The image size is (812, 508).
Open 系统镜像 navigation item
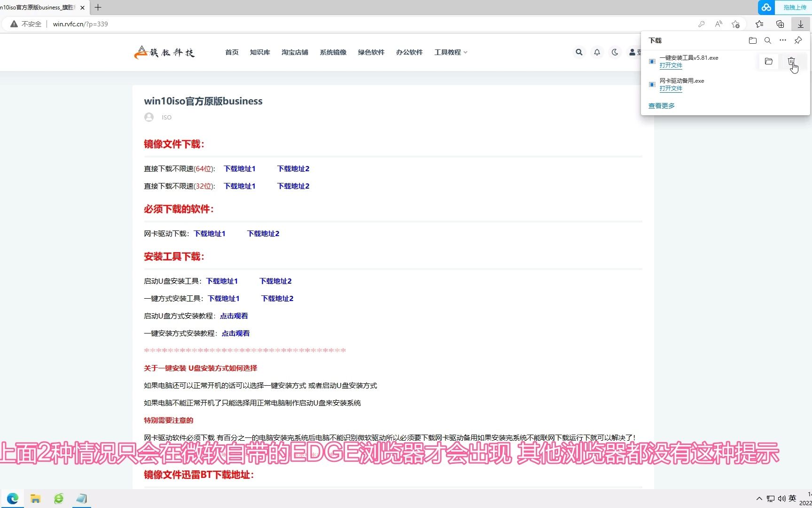coord(333,52)
